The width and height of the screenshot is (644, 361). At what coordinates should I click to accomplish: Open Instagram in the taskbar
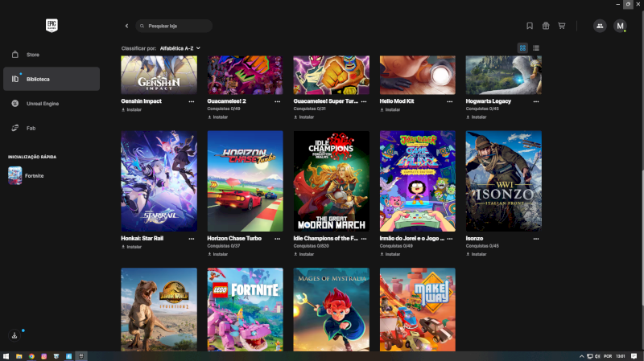[43, 356]
